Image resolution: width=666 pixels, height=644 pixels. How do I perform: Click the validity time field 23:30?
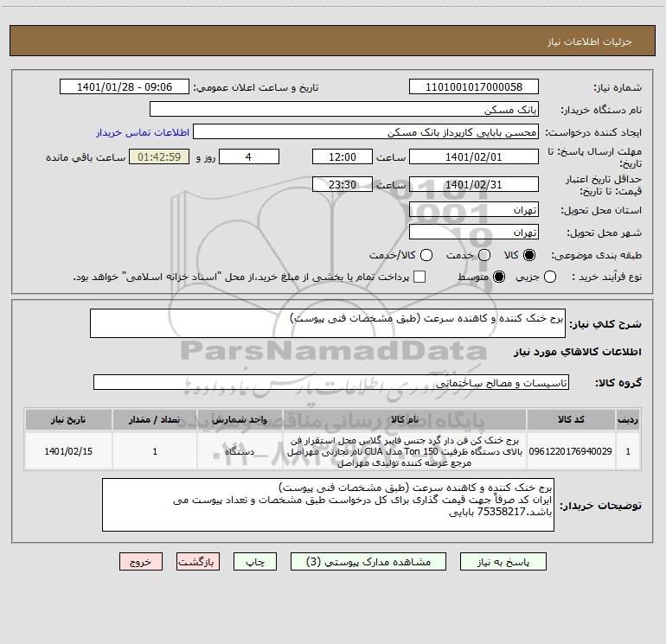click(x=343, y=184)
